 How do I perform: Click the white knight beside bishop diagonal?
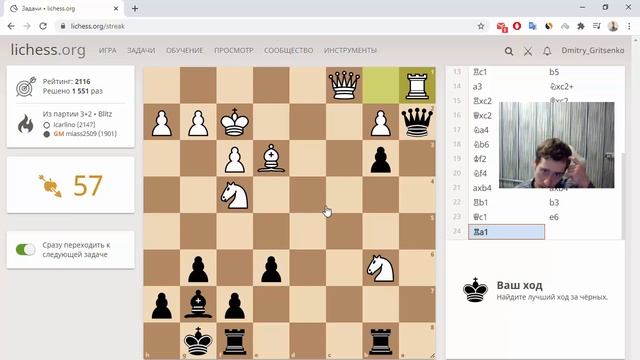235,195
